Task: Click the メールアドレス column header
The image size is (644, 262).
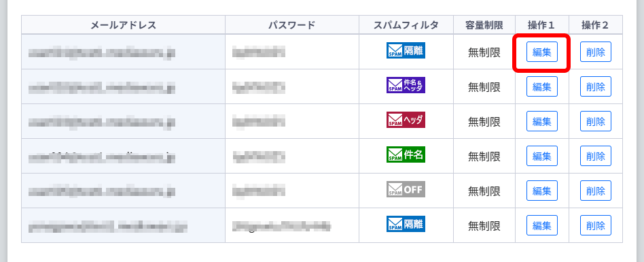Action: (123, 25)
